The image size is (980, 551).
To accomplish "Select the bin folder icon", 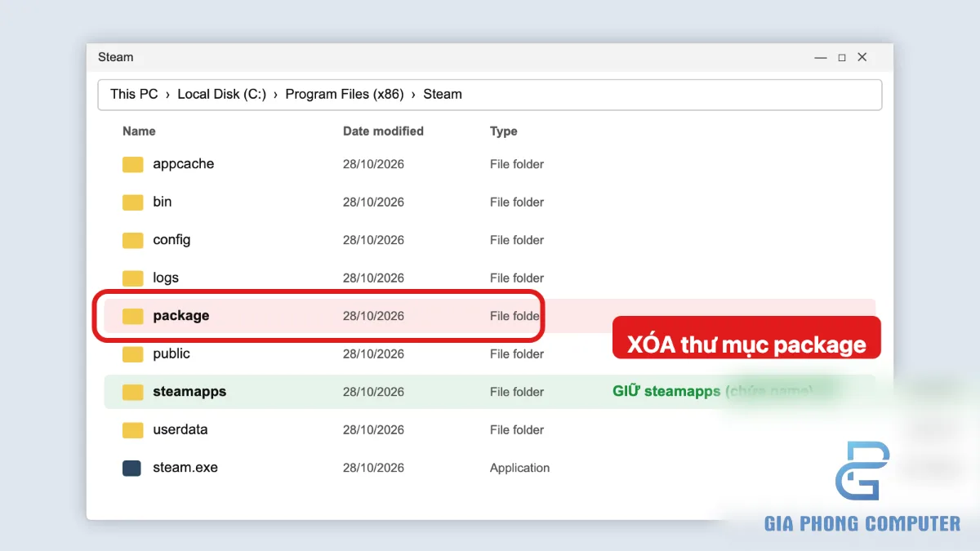I will [132, 202].
